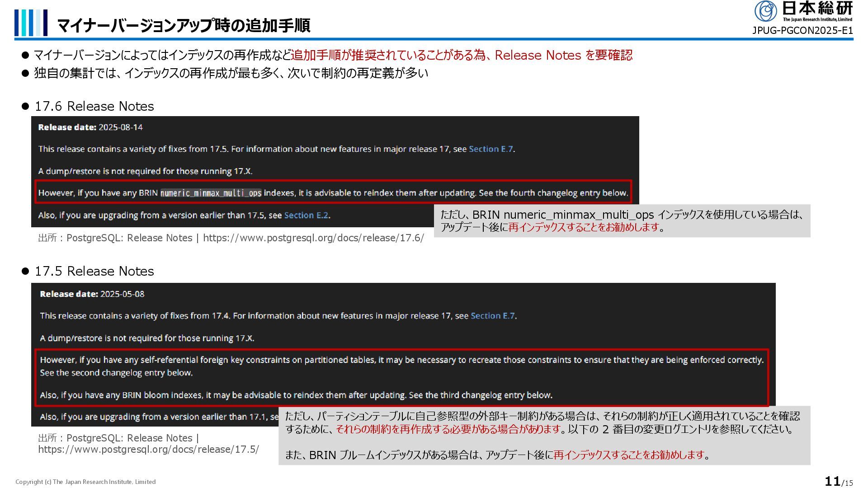Click the JPUG-PGCON2025-E1 label
The height and width of the screenshot is (488, 868).
[x=802, y=31]
